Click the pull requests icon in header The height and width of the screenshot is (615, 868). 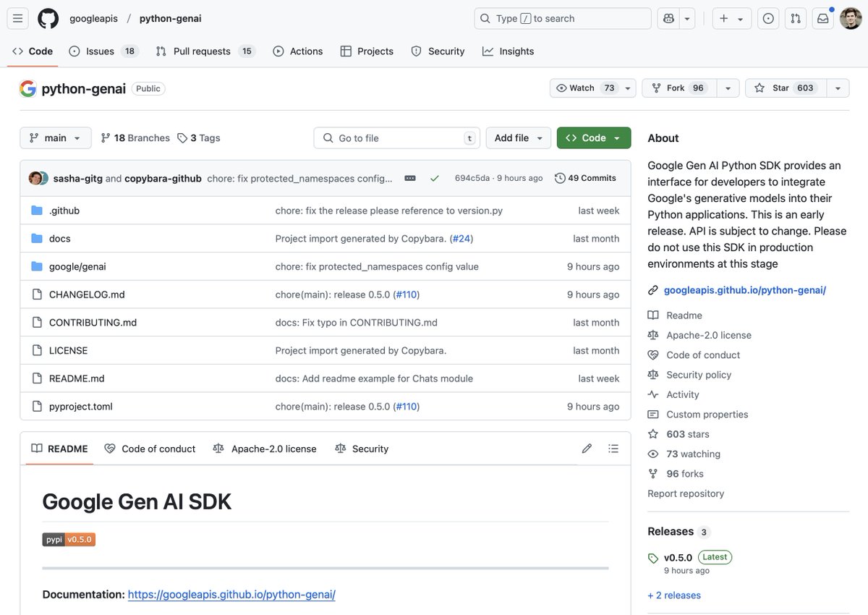(x=796, y=19)
